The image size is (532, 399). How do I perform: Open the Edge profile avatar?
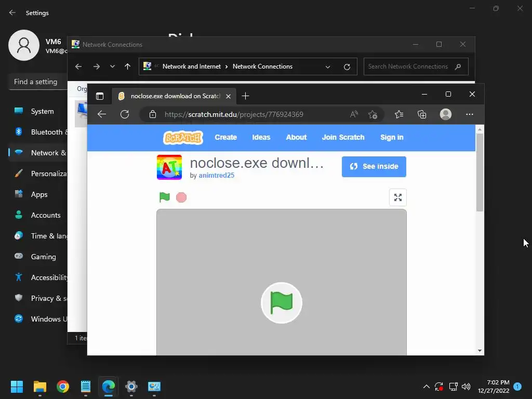(445, 114)
